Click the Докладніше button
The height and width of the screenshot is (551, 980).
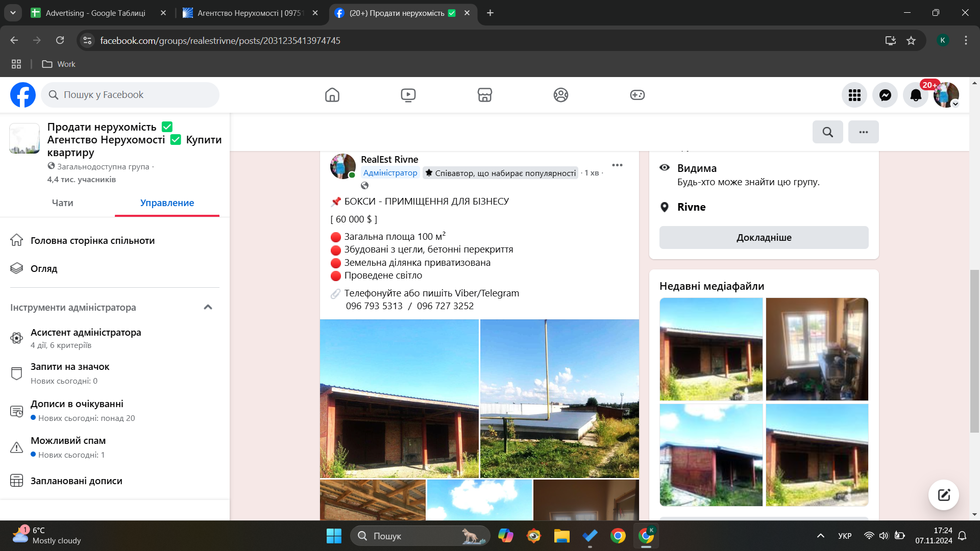764,238
